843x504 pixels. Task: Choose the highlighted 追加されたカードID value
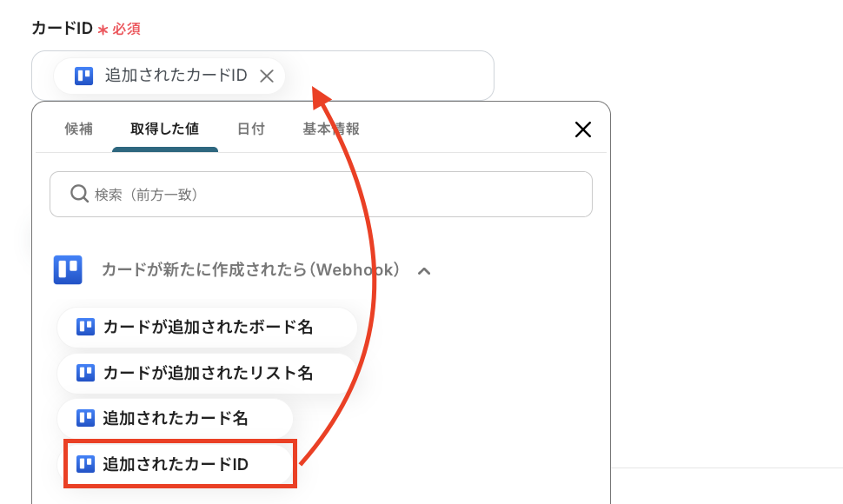pos(179,463)
